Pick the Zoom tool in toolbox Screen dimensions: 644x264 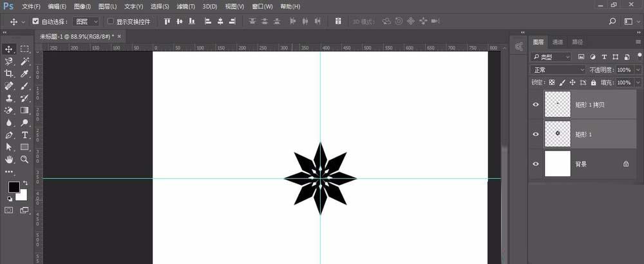tap(25, 159)
